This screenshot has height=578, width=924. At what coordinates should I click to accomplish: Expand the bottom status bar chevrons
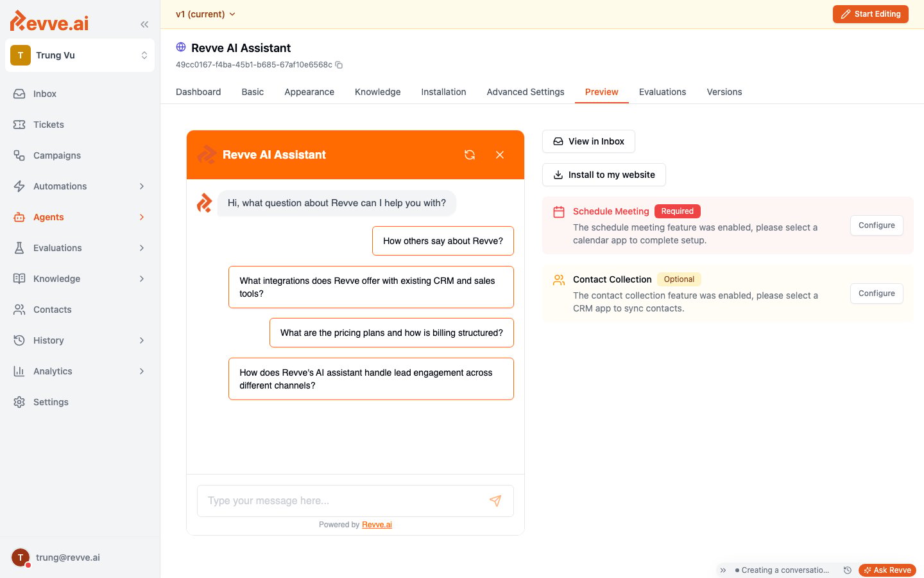click(x=723, y=570)
